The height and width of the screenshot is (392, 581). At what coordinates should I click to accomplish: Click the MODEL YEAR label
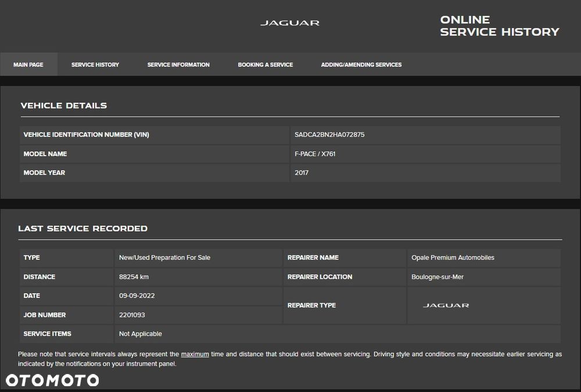click(x=44, y=172)
